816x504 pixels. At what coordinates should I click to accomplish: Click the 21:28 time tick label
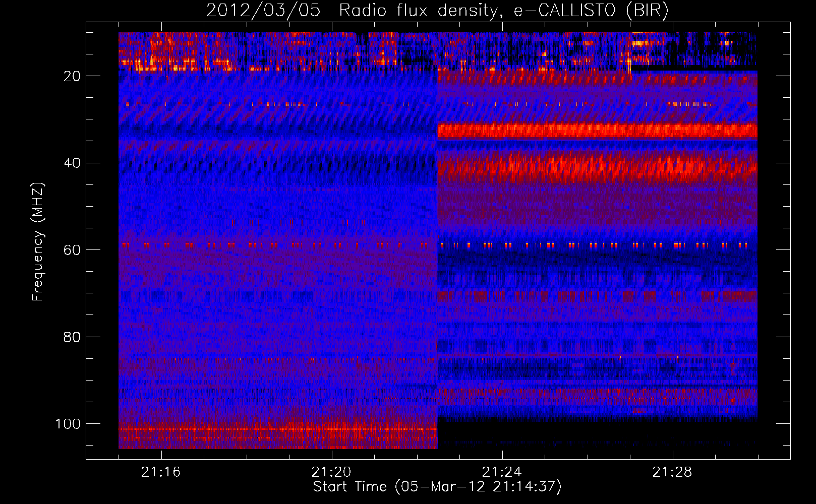point(672,472)
